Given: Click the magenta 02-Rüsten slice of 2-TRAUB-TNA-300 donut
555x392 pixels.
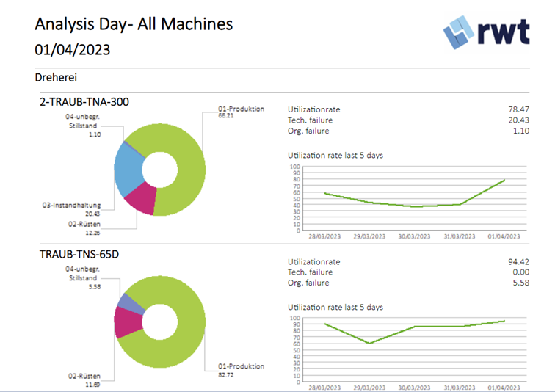Looking at the screenshot, I should [143, 200].
